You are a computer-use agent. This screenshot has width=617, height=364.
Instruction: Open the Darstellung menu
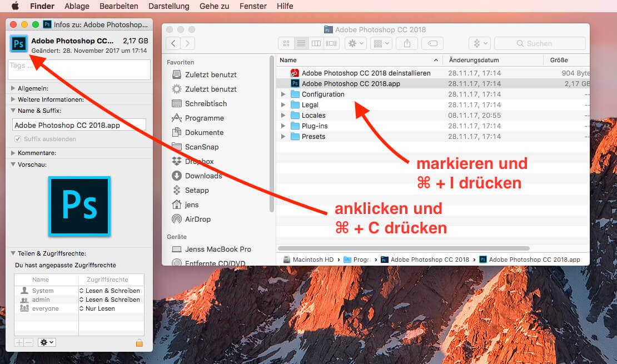point(169,6)
